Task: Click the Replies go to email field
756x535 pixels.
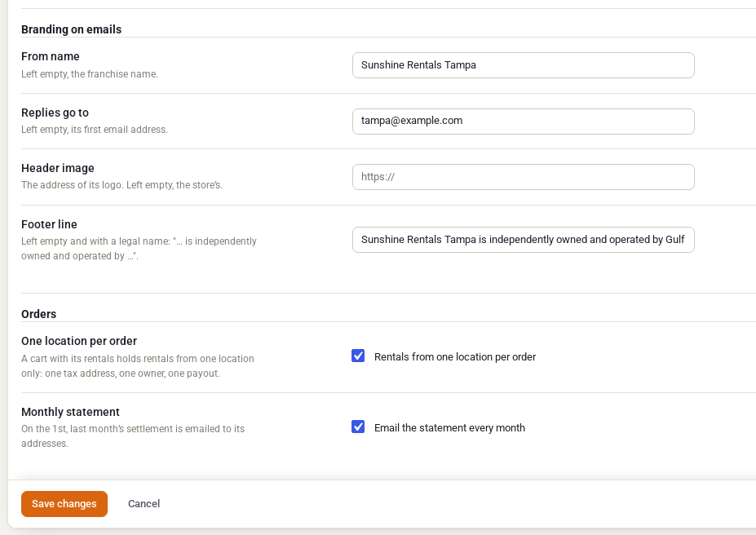Action: pos(523,121)
